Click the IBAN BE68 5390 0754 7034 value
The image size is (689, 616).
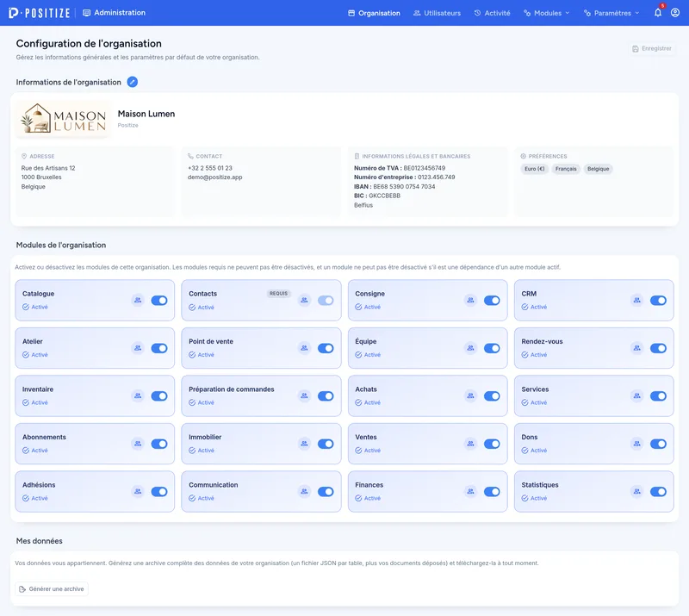[404, 186]
